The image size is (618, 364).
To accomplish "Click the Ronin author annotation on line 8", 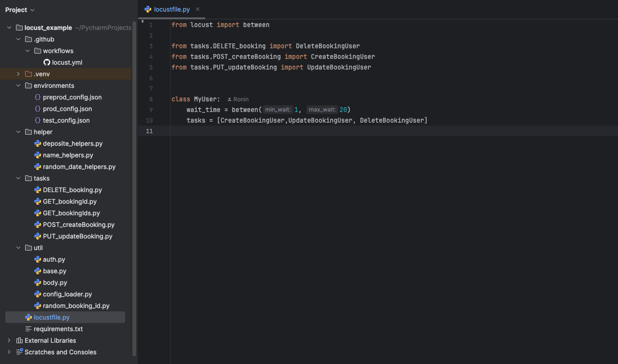I will [239, 99].
